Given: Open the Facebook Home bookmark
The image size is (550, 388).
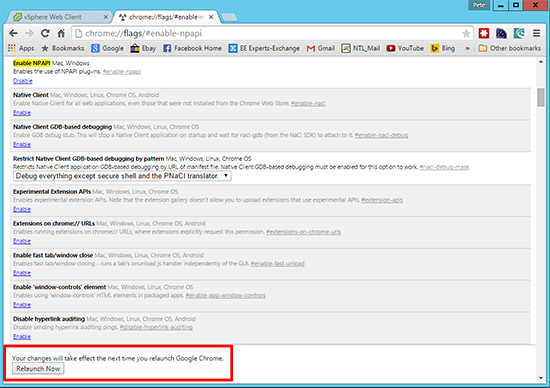Looking at the screenshot, I should coord(192,48).
